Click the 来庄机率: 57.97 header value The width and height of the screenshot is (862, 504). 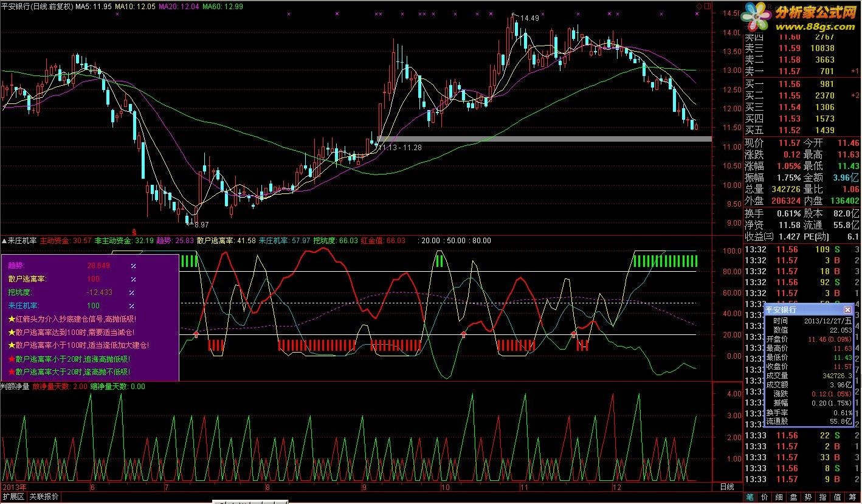pyautogui.click(x=284, y=241)
